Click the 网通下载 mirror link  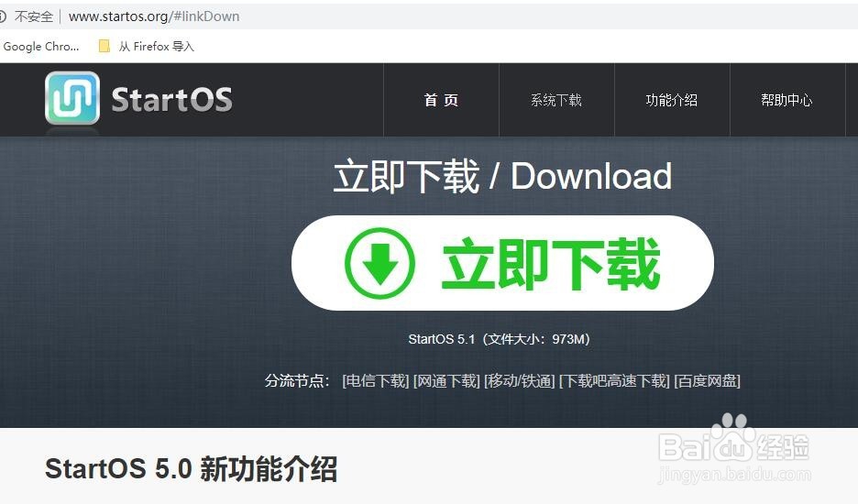446,381
